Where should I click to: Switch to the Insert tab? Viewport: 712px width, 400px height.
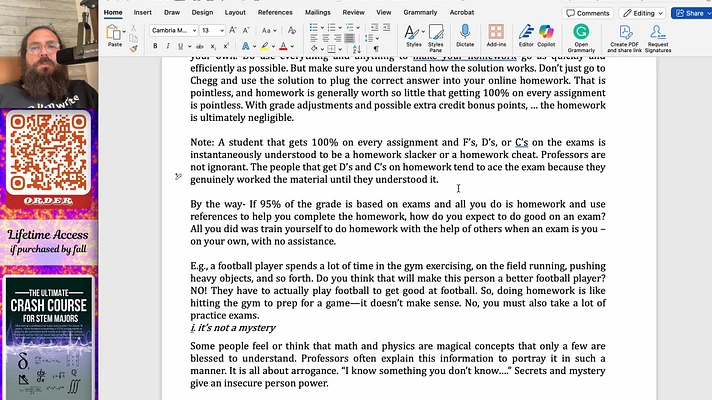tap(143, 13)
